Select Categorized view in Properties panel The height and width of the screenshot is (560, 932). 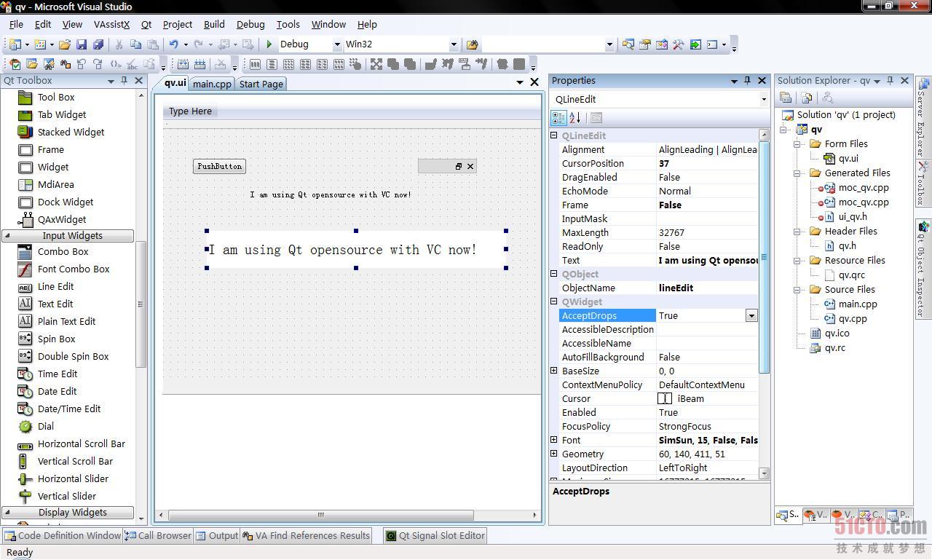click(558, 117)
